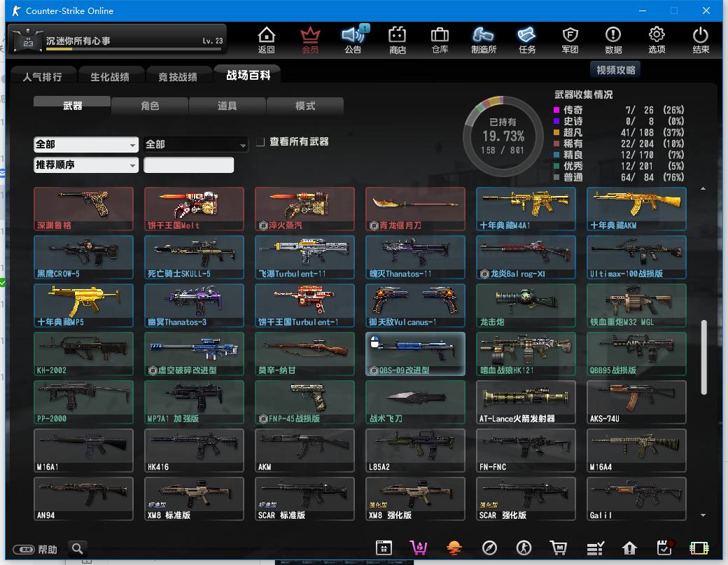This screenshot has height=565, width=728.
Task: Click the empty weapon search field
Action: tap(188, 165)
